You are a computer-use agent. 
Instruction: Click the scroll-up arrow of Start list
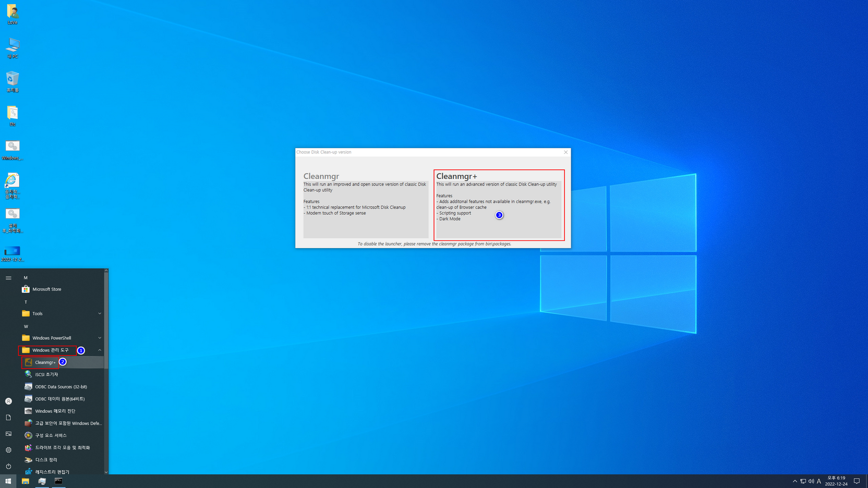click(x=106, y=271)
